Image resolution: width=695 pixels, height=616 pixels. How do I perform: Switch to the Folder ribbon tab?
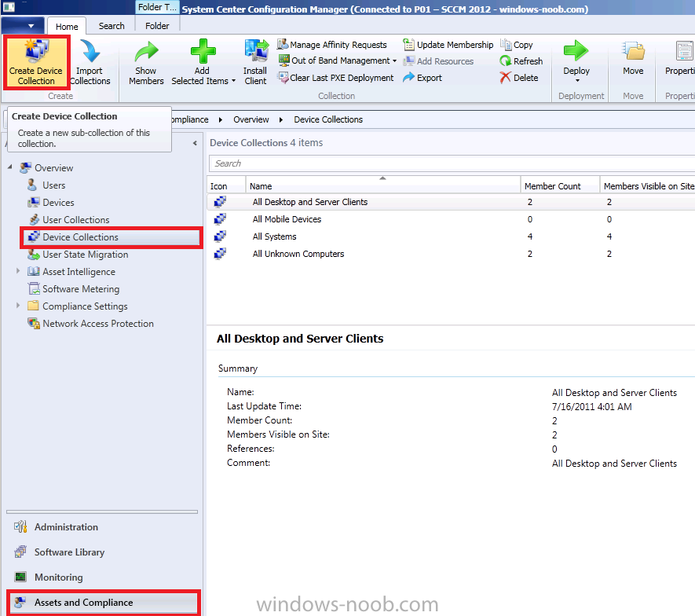pyautogui.click(x=157, y=26)
